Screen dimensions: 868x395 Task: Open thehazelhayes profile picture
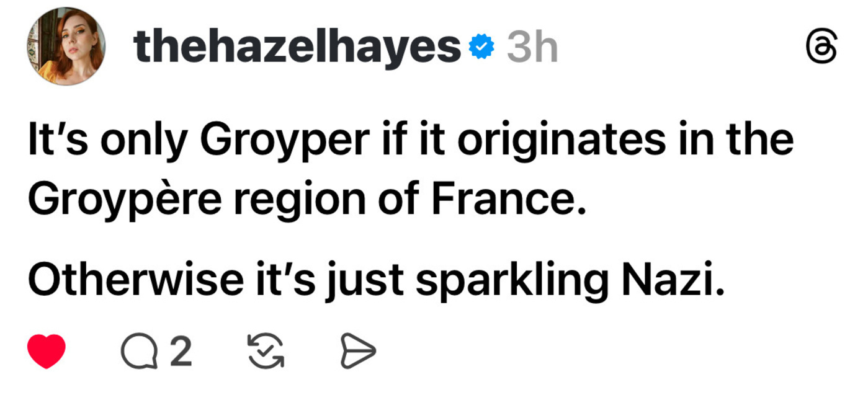pyautogui.click(x=66, y=47)
